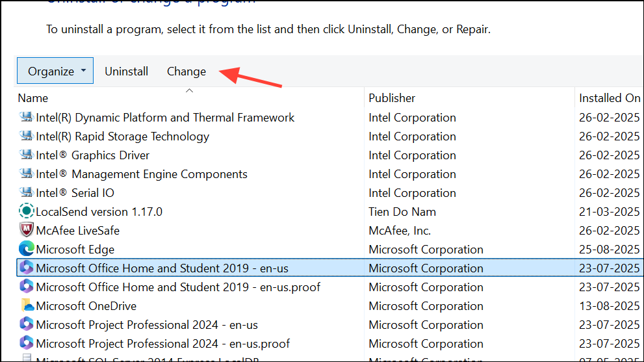Select Microsoft Office Home and Student en-us.proof entry
This screenshot has width=644, height=362.
pyautogui.click(x=178, y=287)
